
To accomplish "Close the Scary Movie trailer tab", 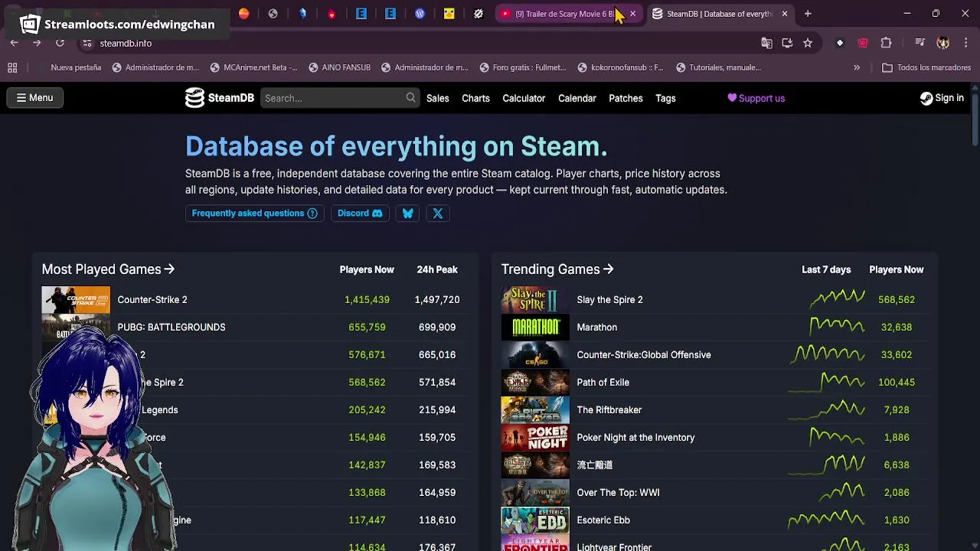I will 632,14.
